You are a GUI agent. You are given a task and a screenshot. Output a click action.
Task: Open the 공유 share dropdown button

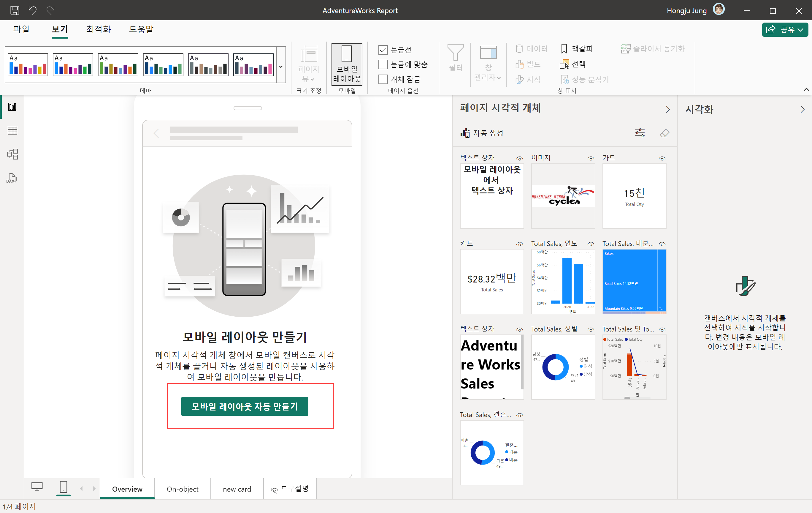(x=785, y=30)
